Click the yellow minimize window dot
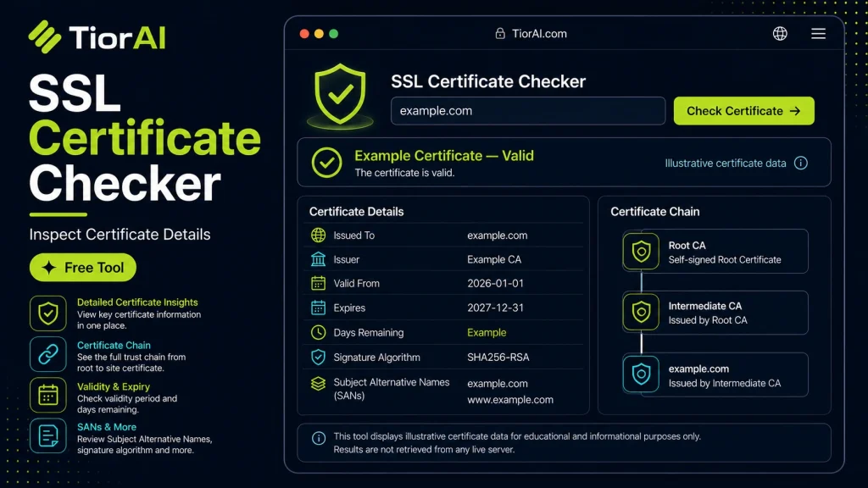Image resolution: width=868 pixels, height=488 pixels. pyautogui.click(x=319, y=34)
